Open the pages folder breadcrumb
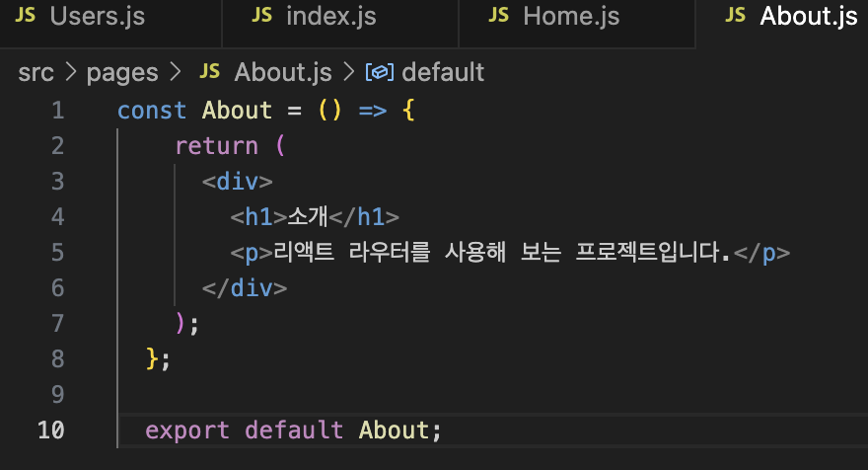The image size is (868, 470). pos(122,73)
